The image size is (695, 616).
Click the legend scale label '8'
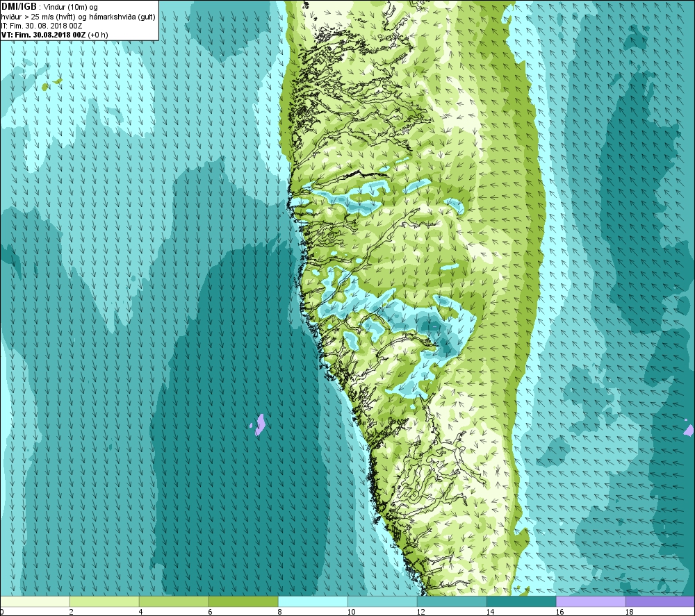click(279, 612)
